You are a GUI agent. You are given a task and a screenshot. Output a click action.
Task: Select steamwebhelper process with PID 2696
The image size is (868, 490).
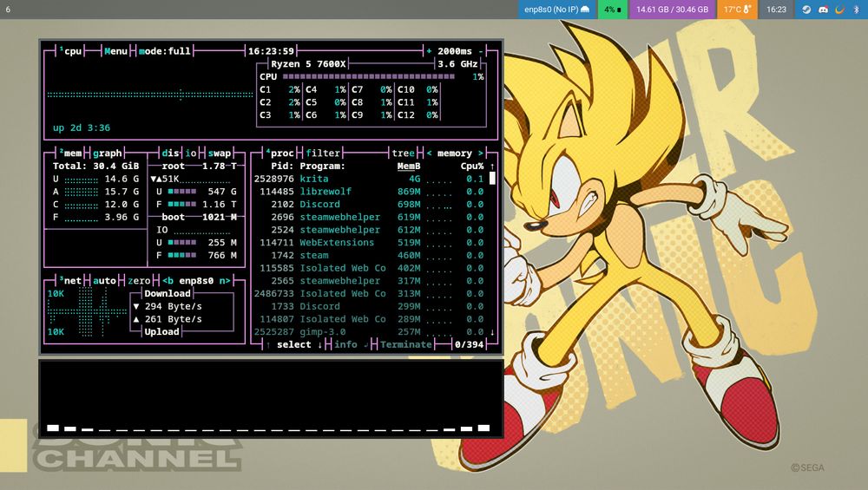(369, 217)
